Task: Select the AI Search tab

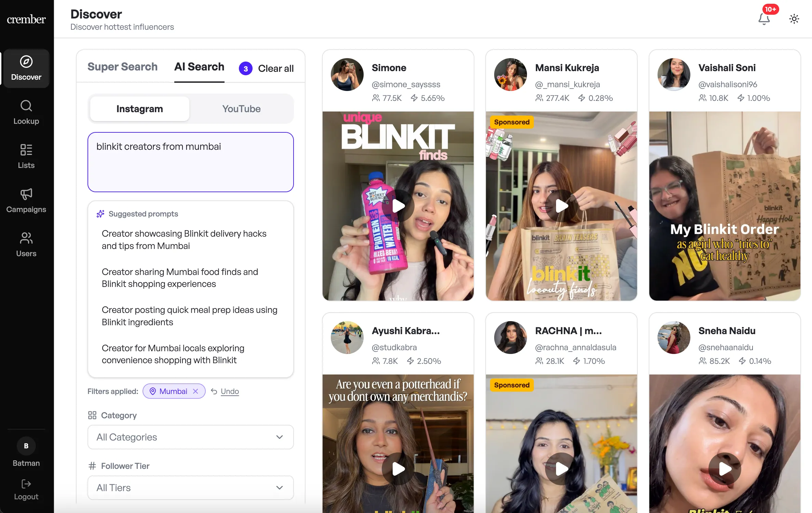Action: point(199,67)
